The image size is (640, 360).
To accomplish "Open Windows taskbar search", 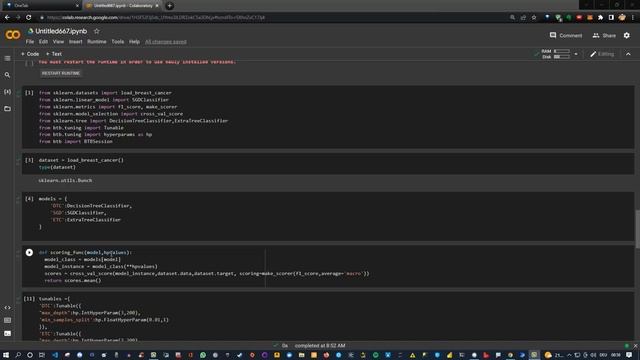I will point(18,355).
